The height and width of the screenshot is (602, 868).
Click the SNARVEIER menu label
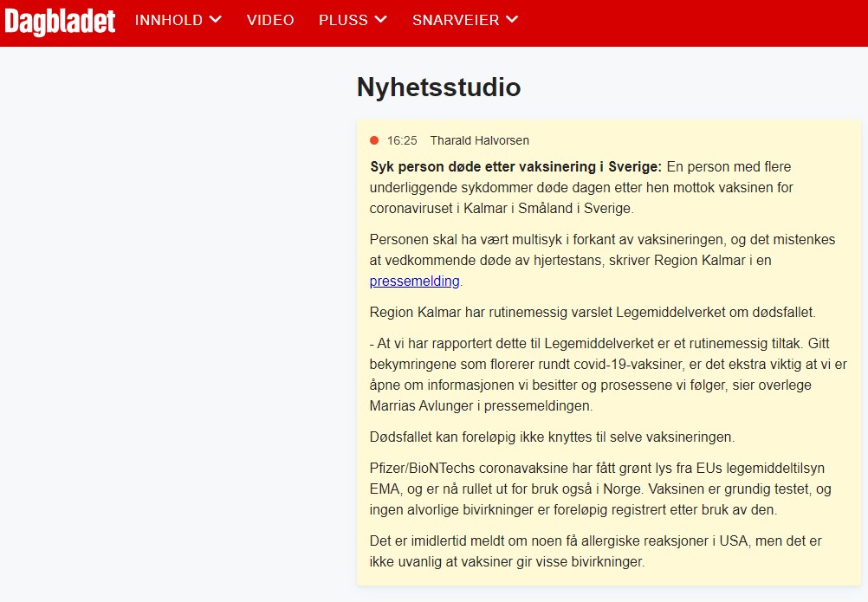(456, 20)
